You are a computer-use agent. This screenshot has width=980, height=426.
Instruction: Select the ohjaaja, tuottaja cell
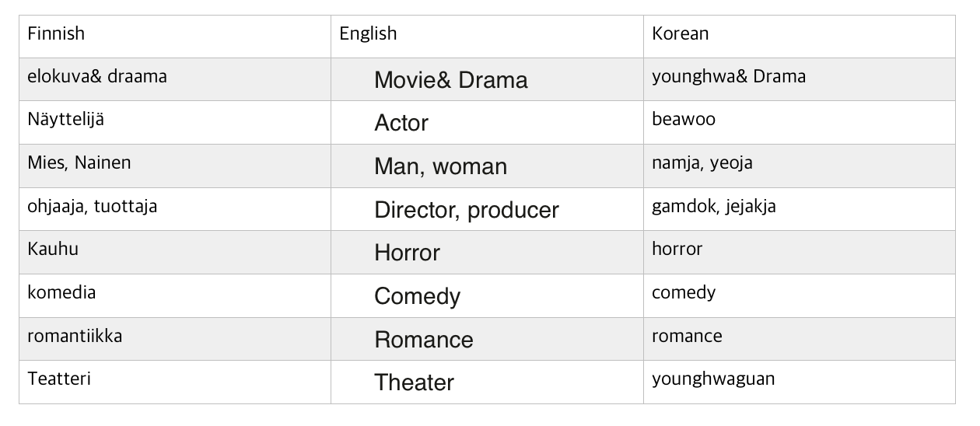click(x=175, y=209)
